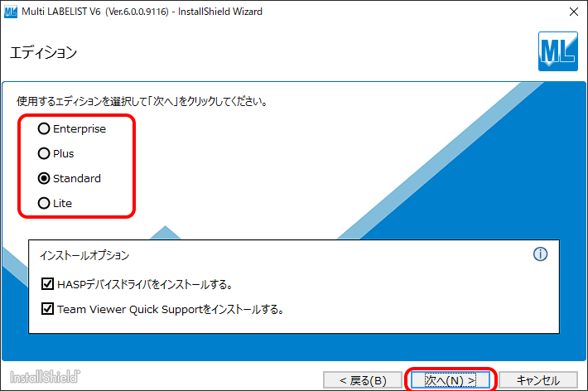Click the 次へ(N) next button

(x=451, y=380)
